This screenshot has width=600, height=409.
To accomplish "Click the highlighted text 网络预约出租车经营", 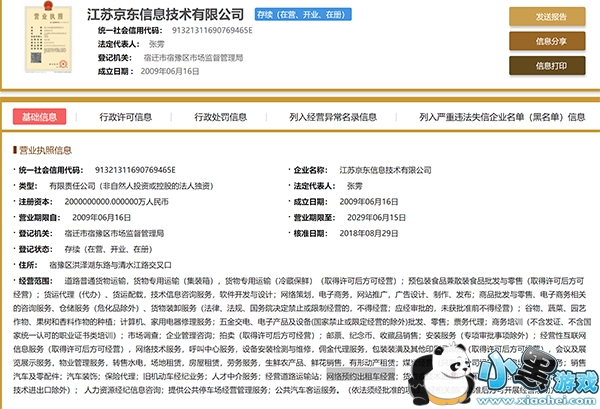I will click(360, 376).
